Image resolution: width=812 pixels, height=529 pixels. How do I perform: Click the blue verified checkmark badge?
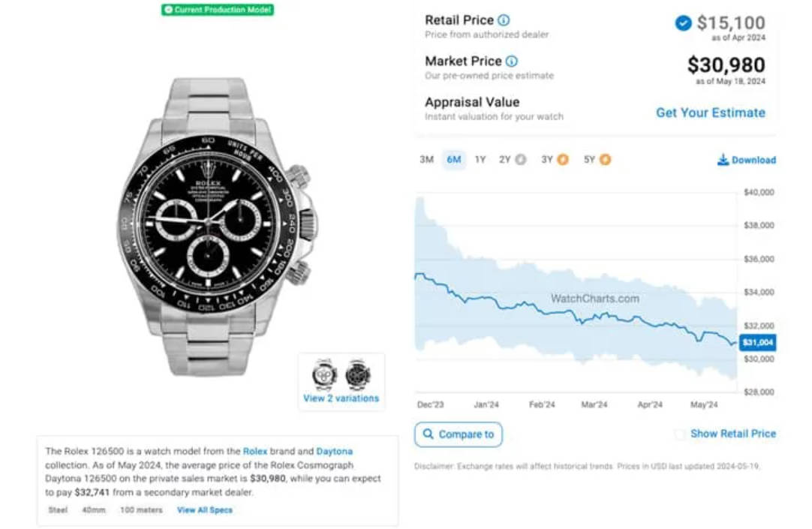click(683, 23)
